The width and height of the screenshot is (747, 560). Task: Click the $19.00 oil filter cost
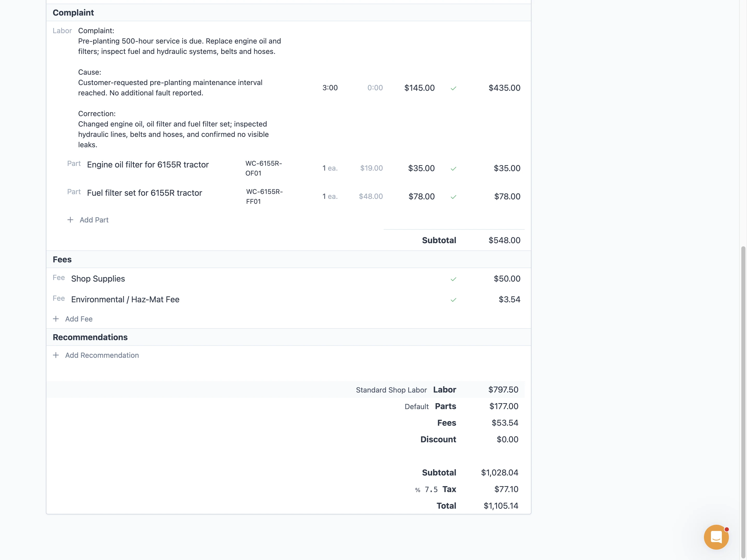click(371, 168)
